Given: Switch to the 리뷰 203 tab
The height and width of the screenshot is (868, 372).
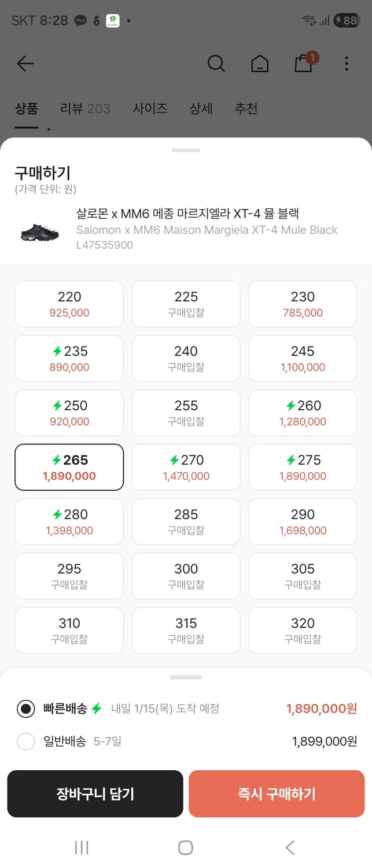Looking at the screenshot, I should tap(85, 109).
